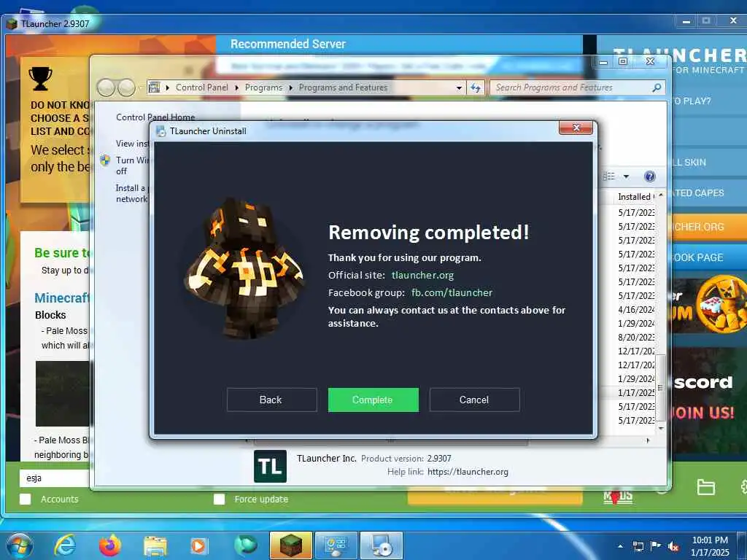Viewport: 747px width, 560px height.
Task: Open the fb.com/tlauncher Facebook link
Action: pos(452,292)
